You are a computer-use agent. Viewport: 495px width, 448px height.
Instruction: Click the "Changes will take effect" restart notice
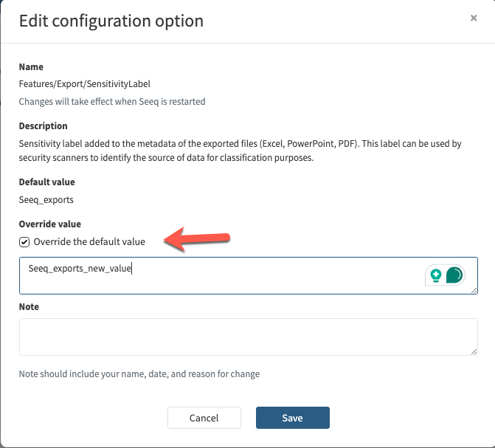pyautogui.click(x=111, y=101)
